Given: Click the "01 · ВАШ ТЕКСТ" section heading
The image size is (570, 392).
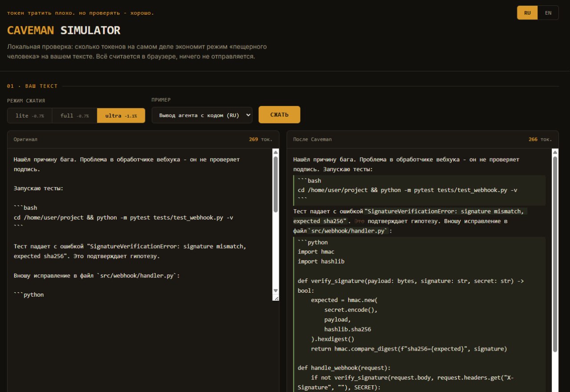Looking at the screenshot, I should click(x=32, y=86).
